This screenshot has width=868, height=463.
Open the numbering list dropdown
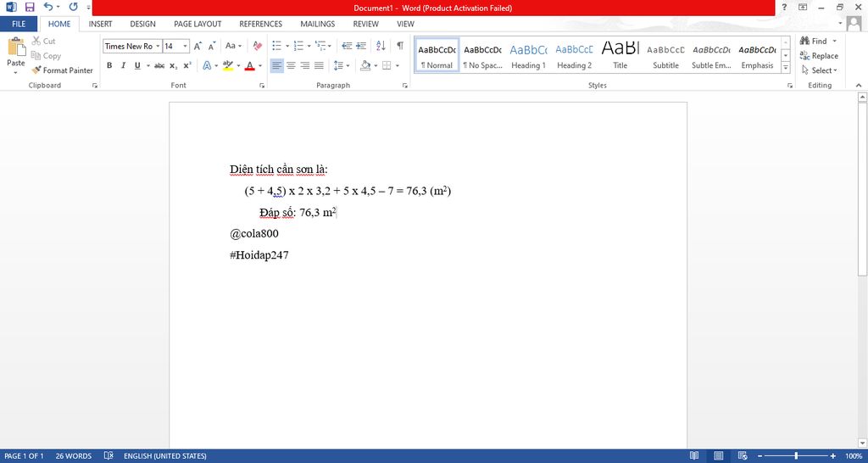pos(309,46)
